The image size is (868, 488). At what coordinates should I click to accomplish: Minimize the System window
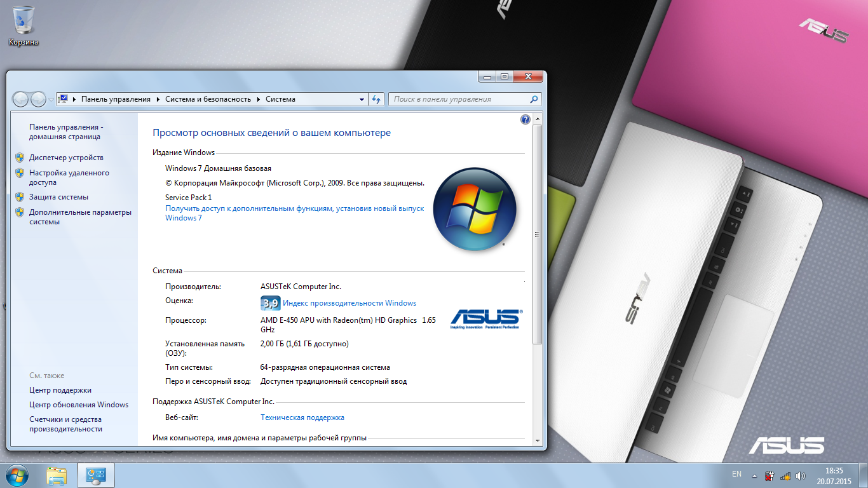click(x=487, y=76)
